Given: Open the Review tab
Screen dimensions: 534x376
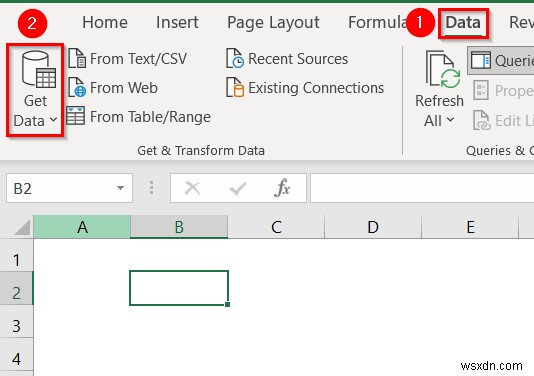Looking at the screenshot, I should (x=521, y=22).
